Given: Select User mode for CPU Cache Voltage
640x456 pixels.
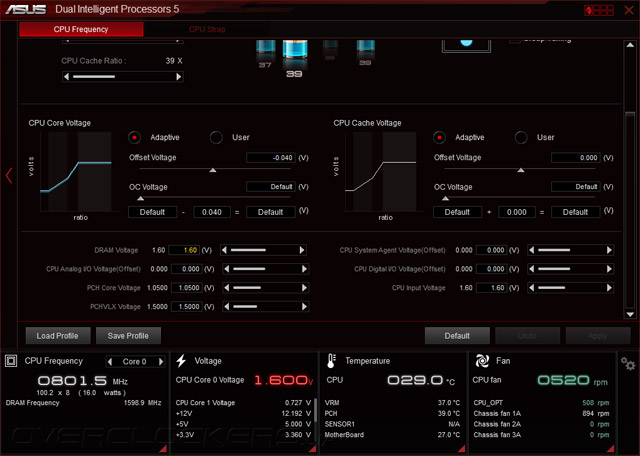Looking at the screenshot, I should 521,138.
